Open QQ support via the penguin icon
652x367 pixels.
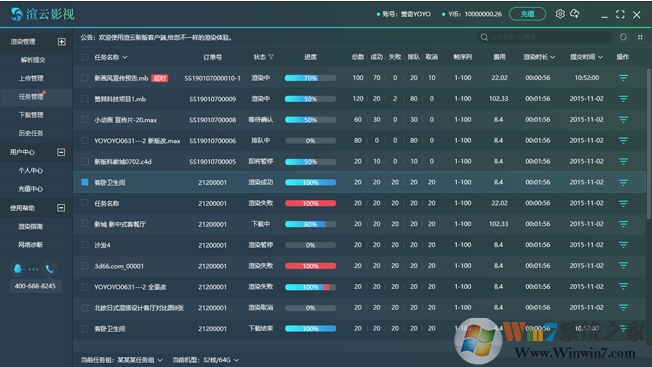coord(17,269)
